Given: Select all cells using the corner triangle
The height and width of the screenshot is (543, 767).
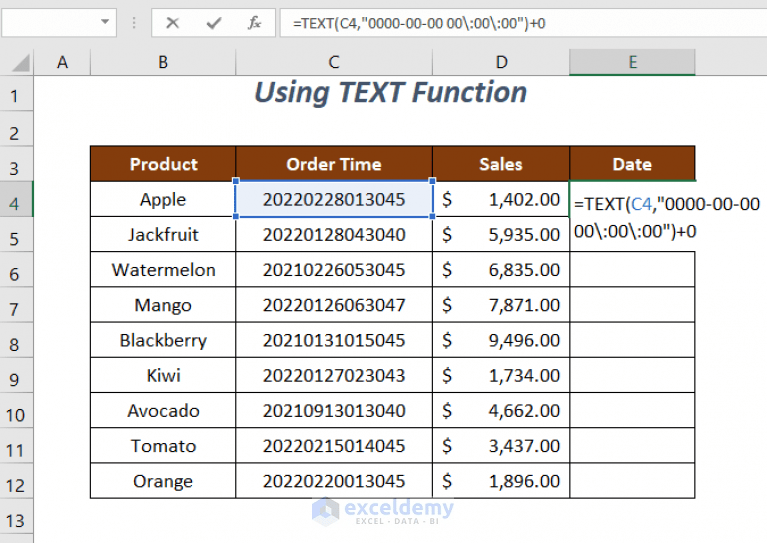Looking at the screenshot, I should pos(20,63).
